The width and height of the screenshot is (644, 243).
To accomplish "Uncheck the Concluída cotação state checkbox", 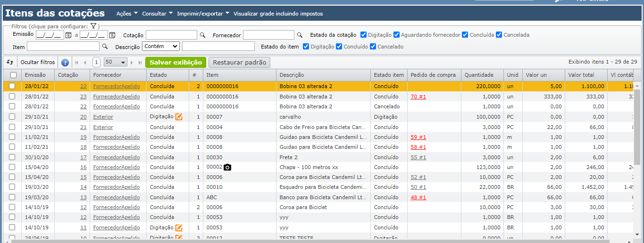I will click(x=465, y=35).
